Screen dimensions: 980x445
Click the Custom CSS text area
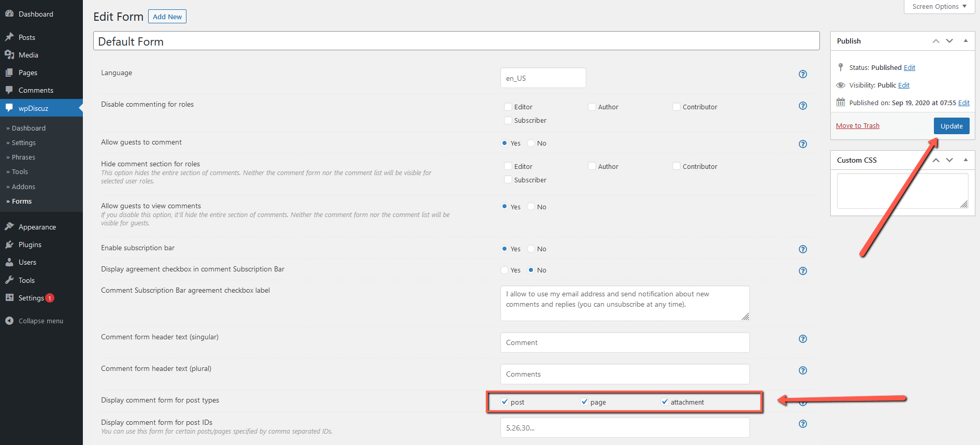[x=902, y=191]
